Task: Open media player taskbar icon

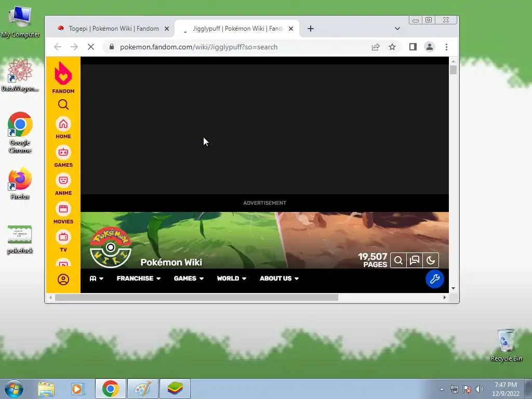Action: tap(78, 389)
